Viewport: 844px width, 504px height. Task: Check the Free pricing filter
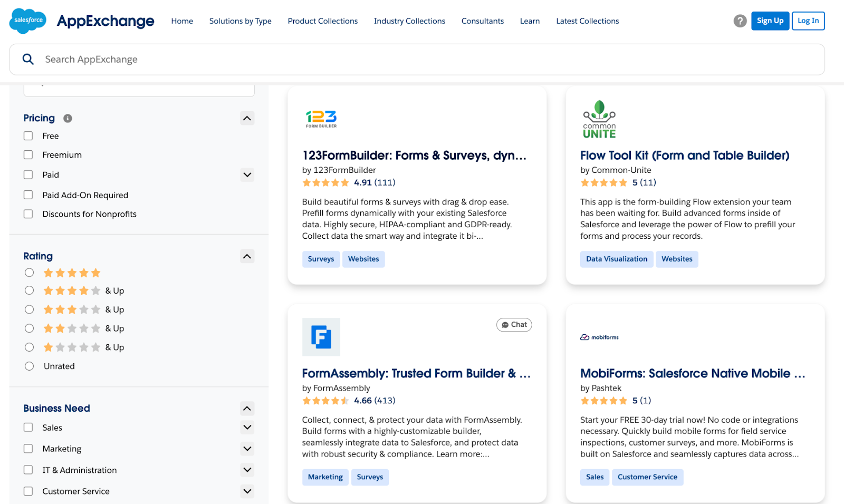coord(28,136)
